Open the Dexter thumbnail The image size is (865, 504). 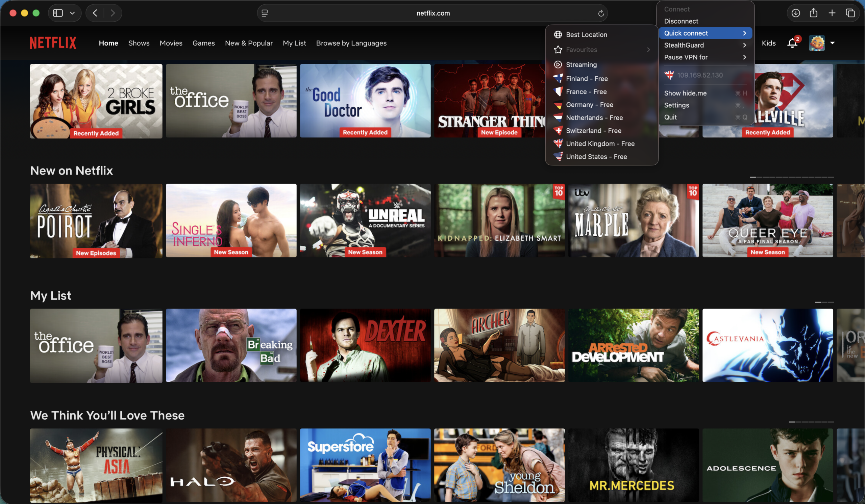pos(365,345)
